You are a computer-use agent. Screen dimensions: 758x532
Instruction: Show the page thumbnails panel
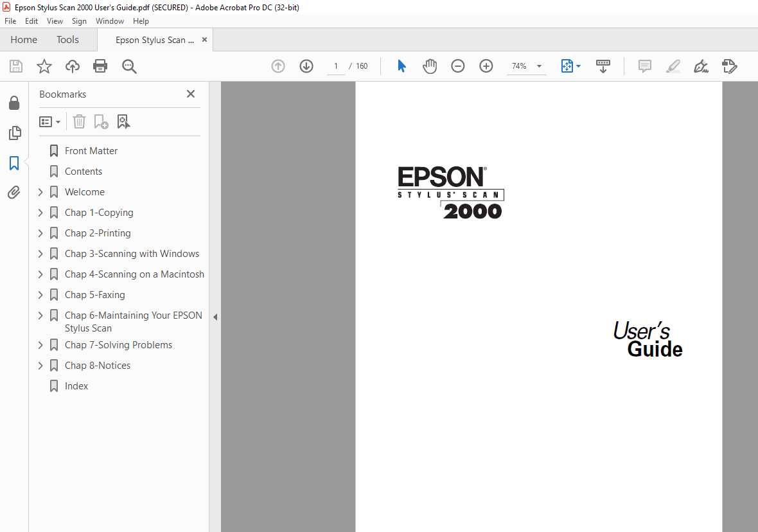(x=15, y=133)
